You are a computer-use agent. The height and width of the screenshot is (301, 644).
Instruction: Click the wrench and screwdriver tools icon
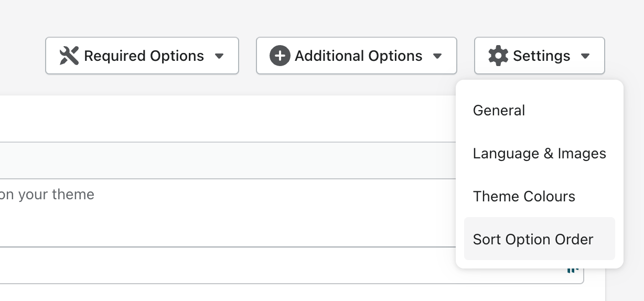69,56
